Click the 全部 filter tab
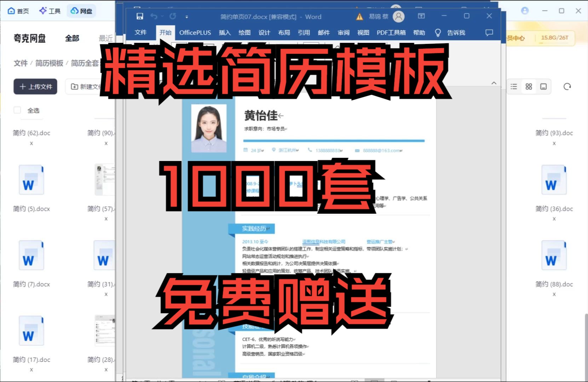Viewport: 588px width, 382px height. (72, 38)
